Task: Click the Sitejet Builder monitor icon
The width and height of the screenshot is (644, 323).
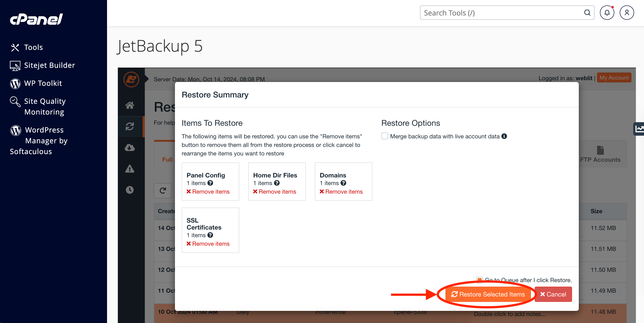Action: tap(15, 66)
